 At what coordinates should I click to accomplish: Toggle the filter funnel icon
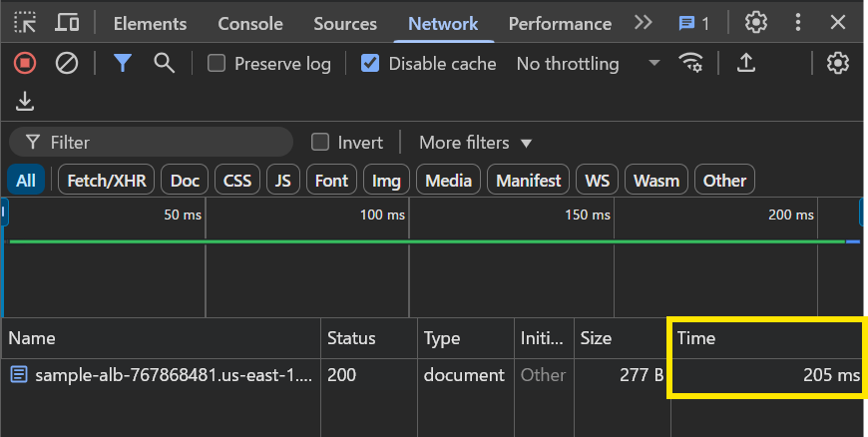(x=123, y=63)
